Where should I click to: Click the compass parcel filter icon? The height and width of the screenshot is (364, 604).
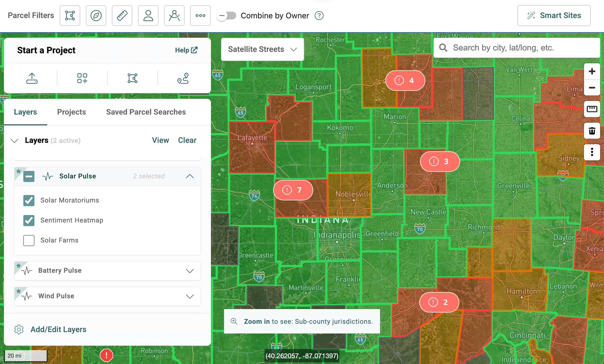(x=96, y=15)
